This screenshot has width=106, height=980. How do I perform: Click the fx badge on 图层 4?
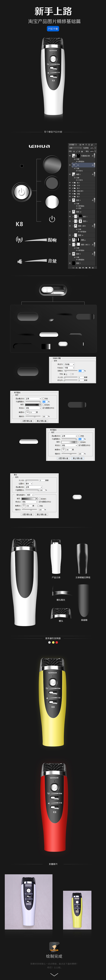click(93, 201)
